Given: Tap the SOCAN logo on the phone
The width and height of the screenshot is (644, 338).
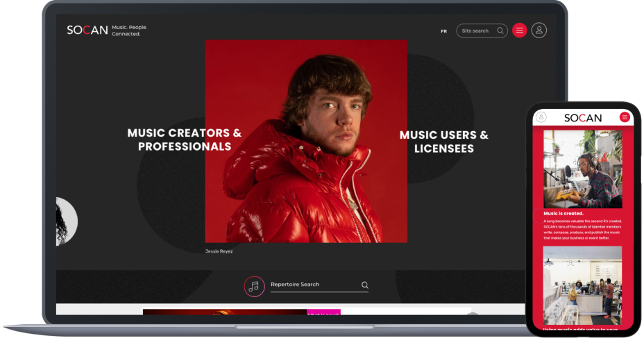Looking at the screenshot, I should pyautogui.click(x=583, y=117).
